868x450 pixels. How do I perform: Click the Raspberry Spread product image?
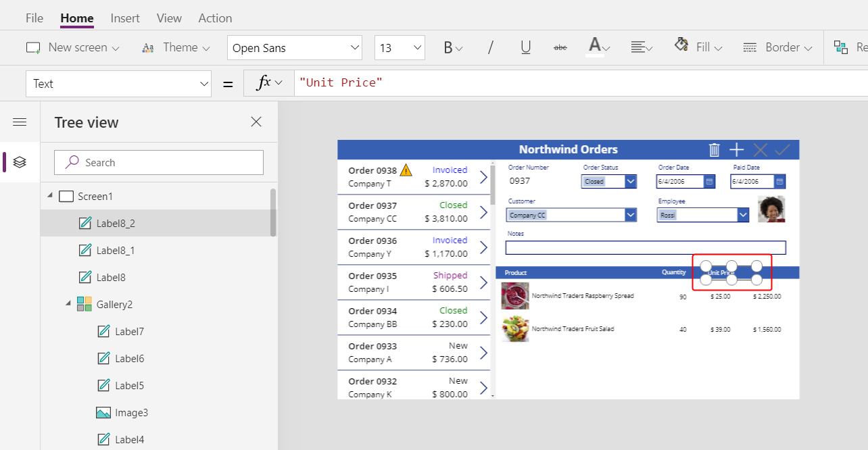[x=515, y=296]
